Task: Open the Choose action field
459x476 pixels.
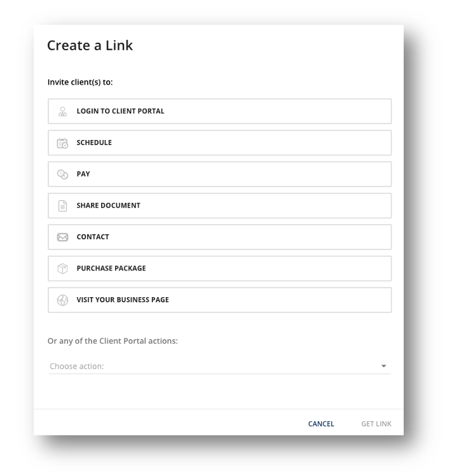Action: pyautogui.click(x=219, y=366)
